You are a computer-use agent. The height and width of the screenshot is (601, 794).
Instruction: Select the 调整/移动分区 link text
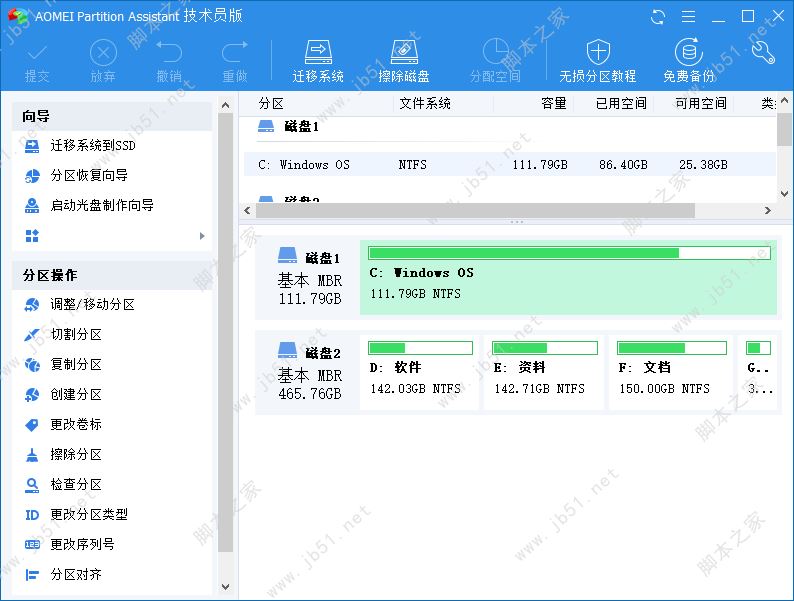tap(92, 304)
